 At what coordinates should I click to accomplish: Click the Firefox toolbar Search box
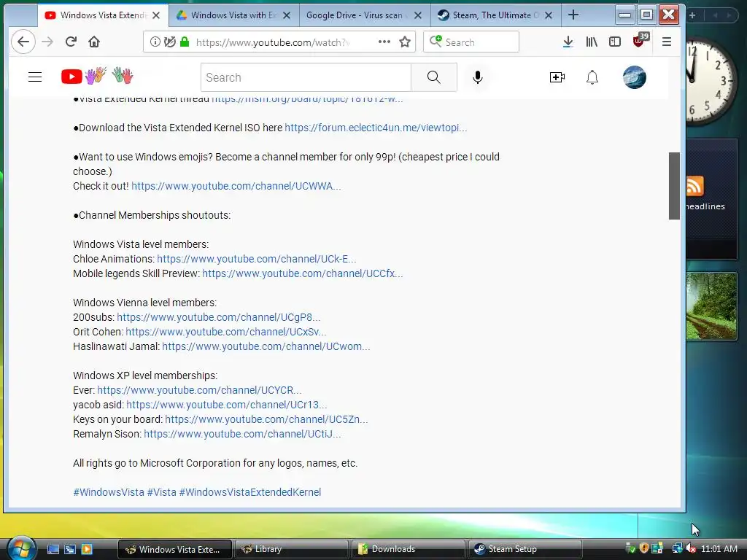(x=471, y=42)
